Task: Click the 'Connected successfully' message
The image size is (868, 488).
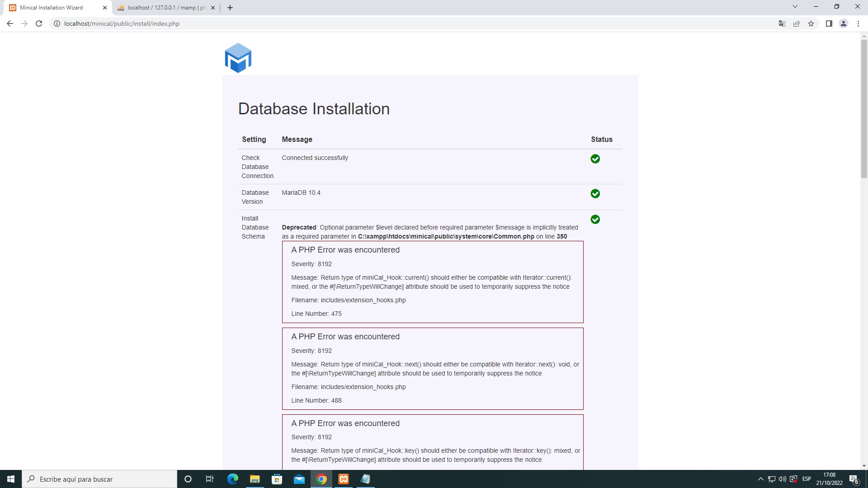Action: tap(315, 158)
